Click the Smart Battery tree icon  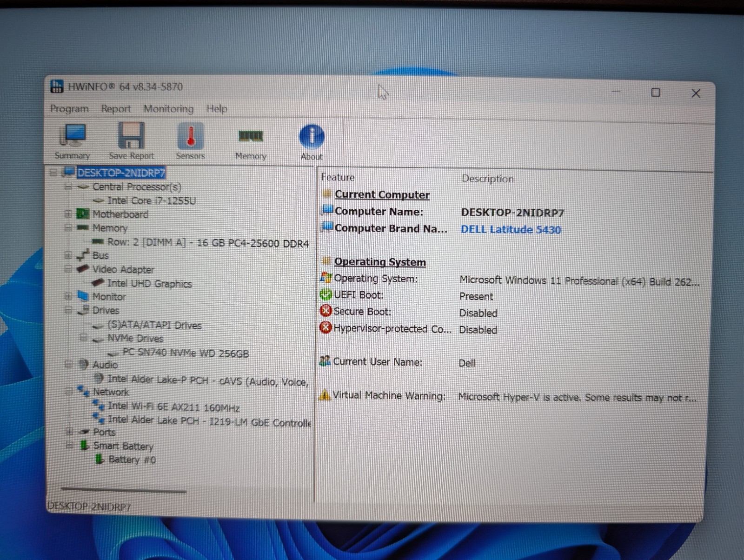coord(84,445)
